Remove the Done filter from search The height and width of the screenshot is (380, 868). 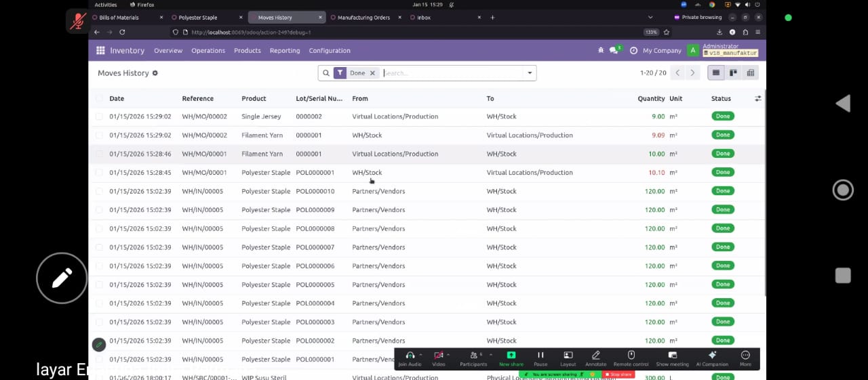(x=372, y=73)
